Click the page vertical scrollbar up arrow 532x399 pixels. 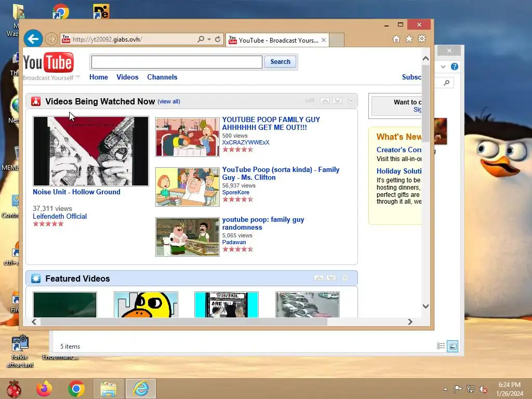click(426, 59)
